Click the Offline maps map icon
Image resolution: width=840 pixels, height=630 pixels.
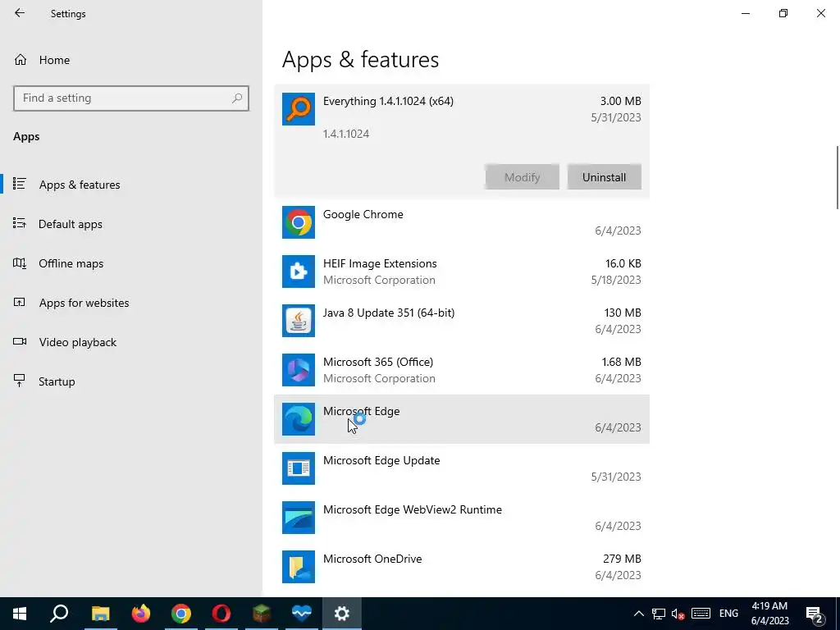coord(20,263)
